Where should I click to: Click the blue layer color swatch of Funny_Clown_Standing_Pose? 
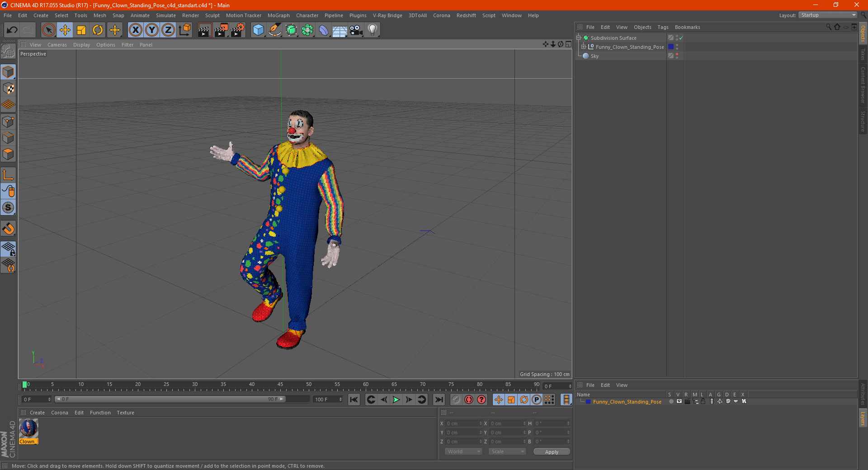[671, 47]
